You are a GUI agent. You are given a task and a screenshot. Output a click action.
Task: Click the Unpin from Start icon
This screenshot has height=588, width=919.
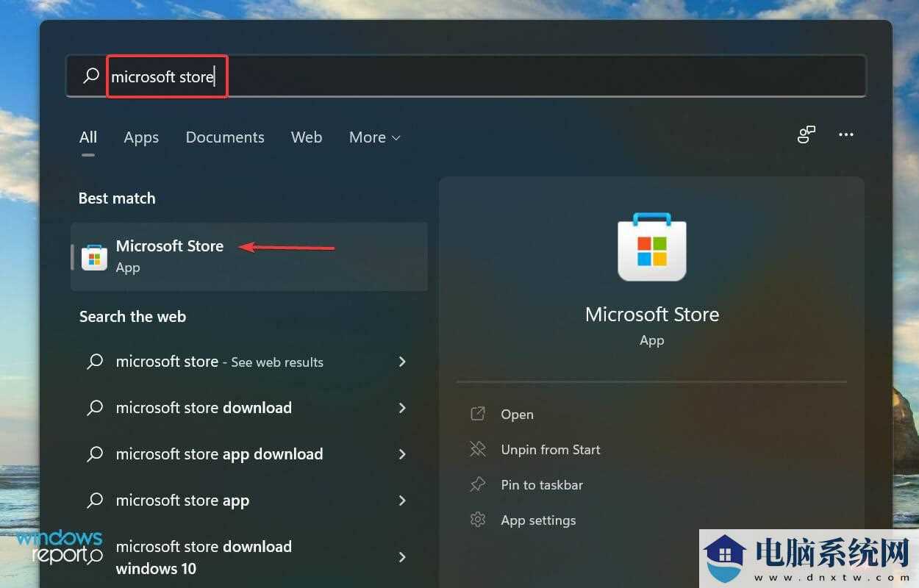click(479, 449)
